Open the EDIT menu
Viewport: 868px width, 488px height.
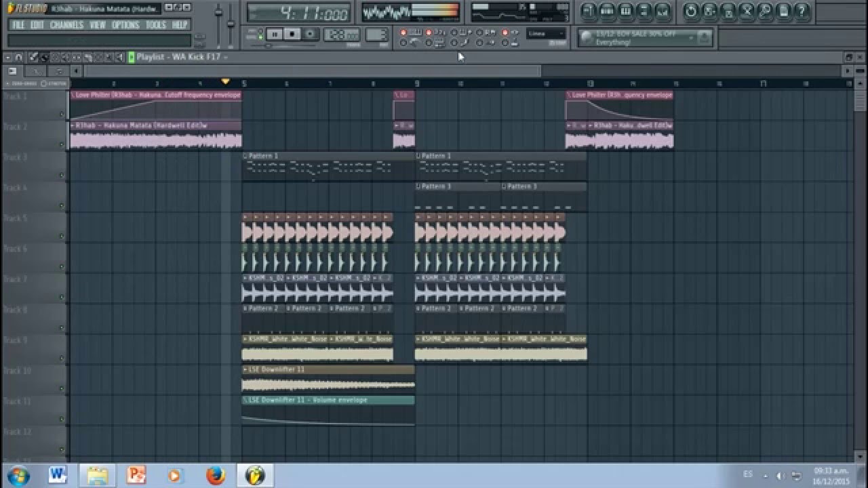[x=37, y=25]
